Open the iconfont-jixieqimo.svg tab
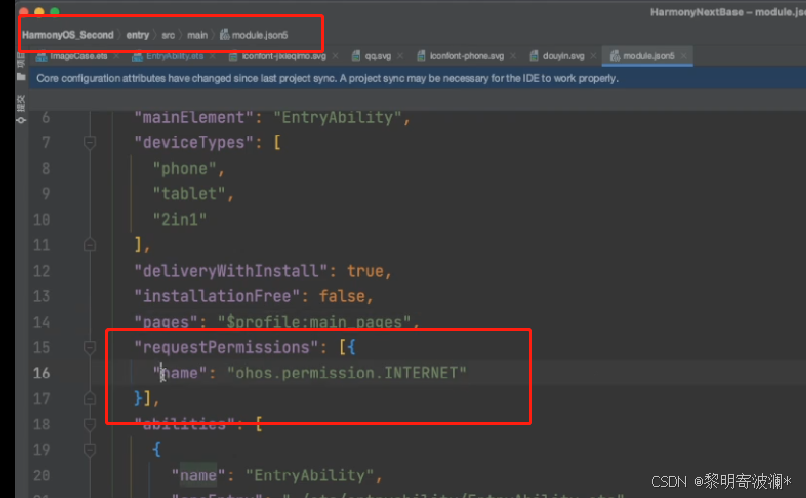This screenshot has width=806, height=498. click(284, 56)
